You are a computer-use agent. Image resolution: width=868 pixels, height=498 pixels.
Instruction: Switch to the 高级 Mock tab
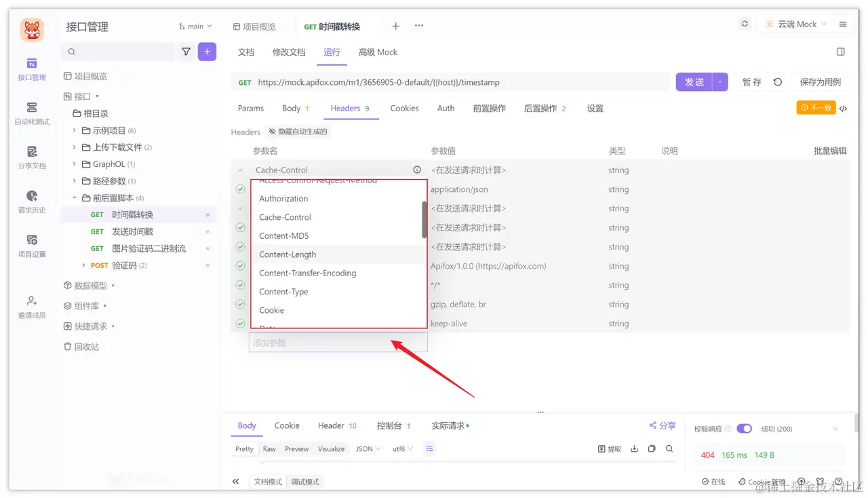point(378,52)
